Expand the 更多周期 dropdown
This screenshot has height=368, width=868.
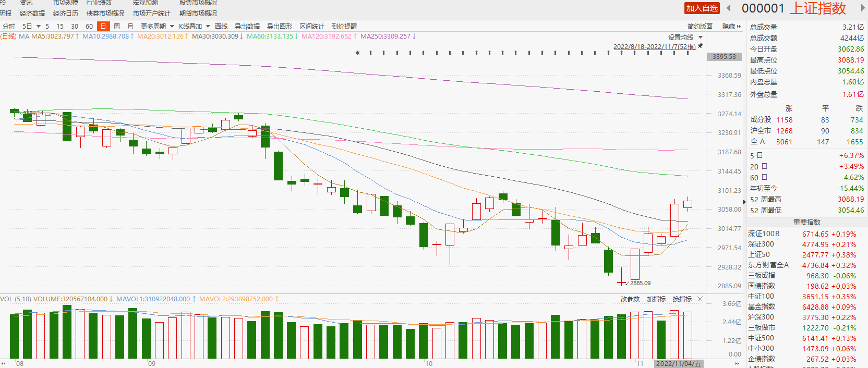click(x=157, y=27)
